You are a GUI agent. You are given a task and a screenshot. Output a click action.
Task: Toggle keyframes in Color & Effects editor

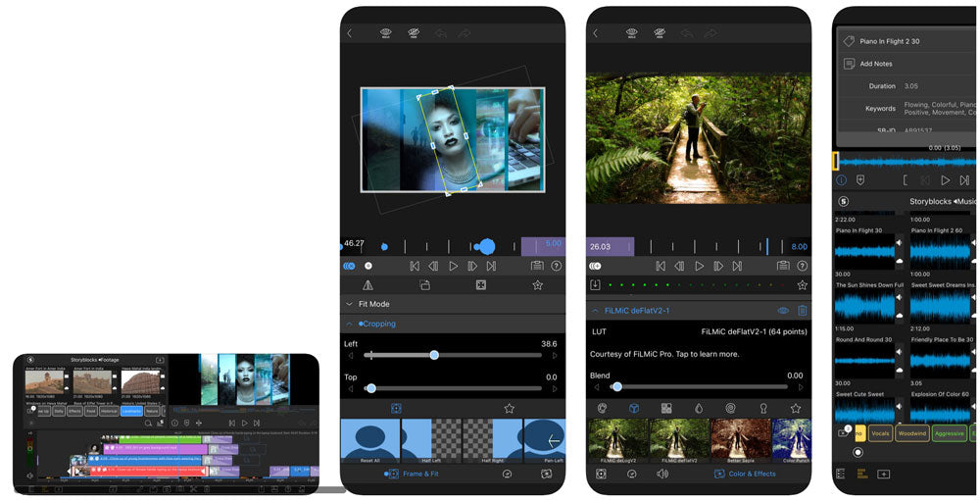coord(595,266)
